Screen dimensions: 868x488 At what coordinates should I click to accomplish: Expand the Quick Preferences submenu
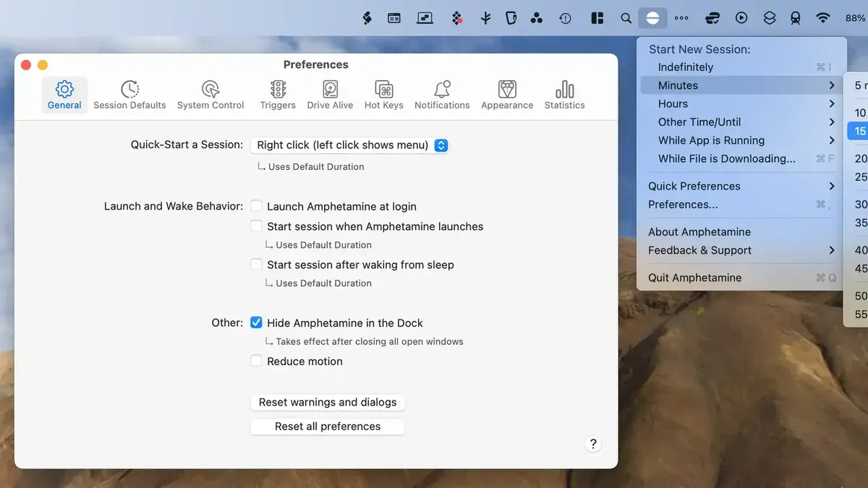point(740,186)
